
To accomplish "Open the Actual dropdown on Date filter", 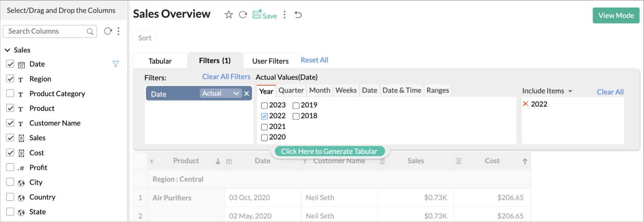I will (x=220, y=93).
